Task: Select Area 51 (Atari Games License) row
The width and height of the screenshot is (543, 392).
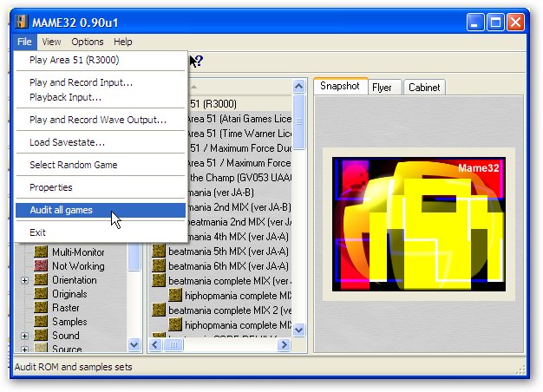Action: [x=239, y=119]
